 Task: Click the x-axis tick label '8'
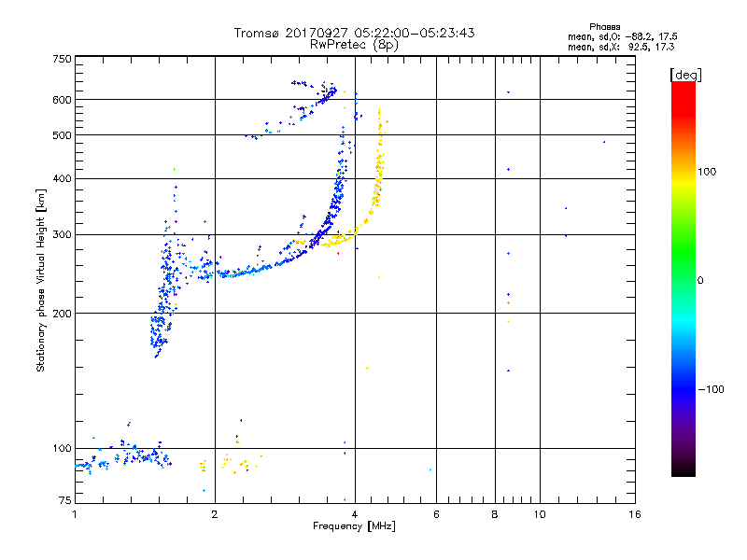click(495, 514)
